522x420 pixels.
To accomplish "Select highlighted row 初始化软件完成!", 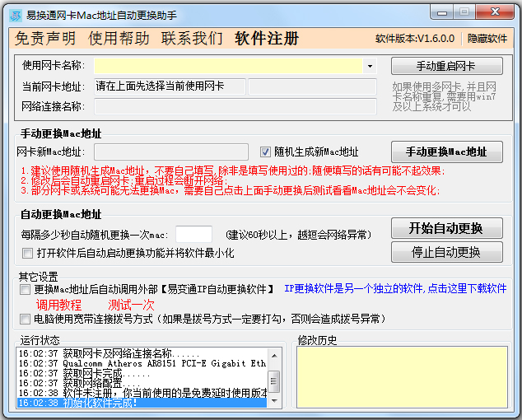I will tap(142, 403).
